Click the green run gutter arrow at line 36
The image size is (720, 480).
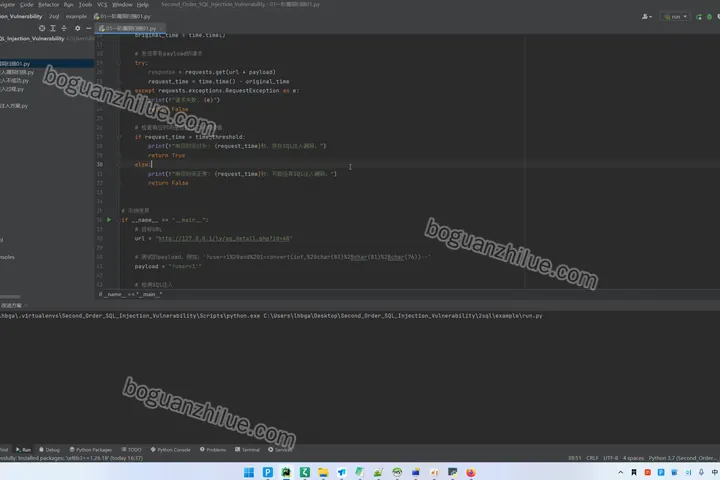click(109, 220)
